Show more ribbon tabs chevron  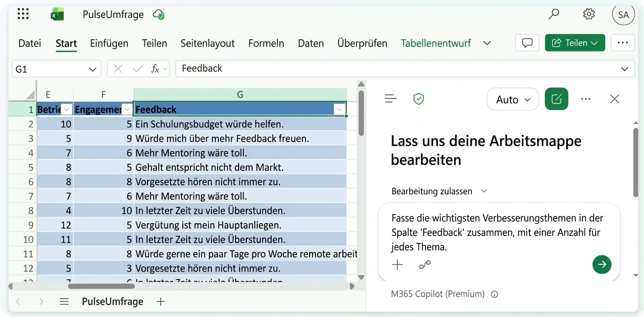coord(487,43)
